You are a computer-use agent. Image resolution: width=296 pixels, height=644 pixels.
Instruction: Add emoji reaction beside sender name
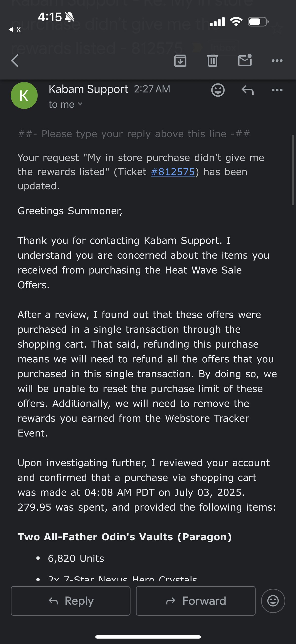tap(218, 90)
